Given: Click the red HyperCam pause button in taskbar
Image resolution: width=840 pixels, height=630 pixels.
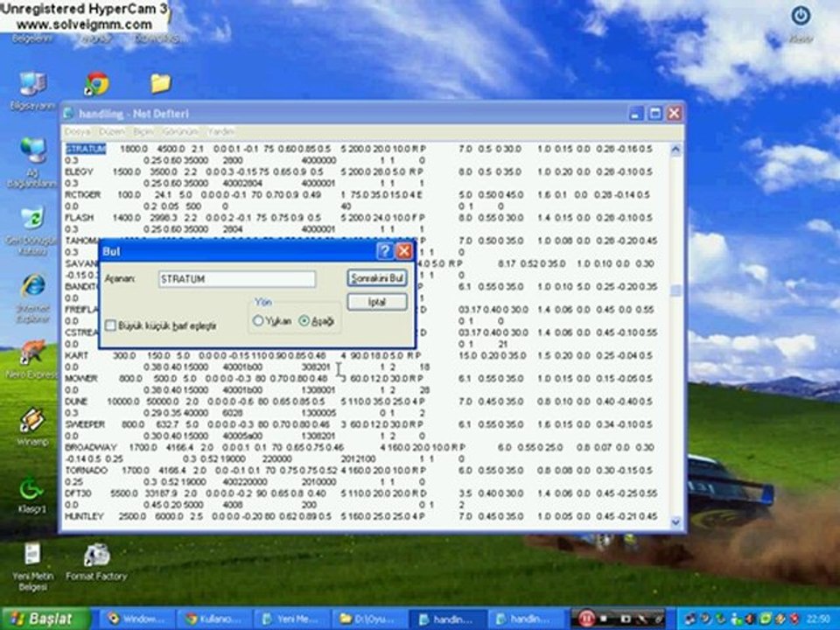Looking at the screenshot, I should tap(586, 619).
